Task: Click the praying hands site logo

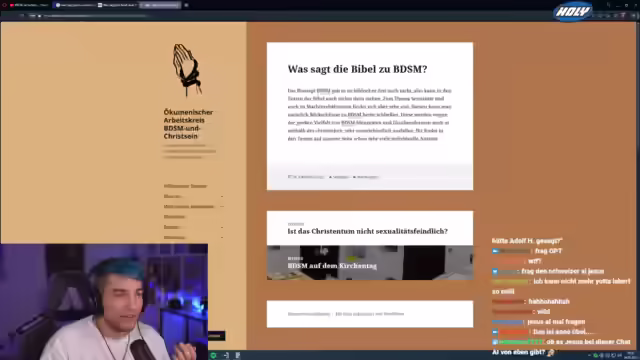Action: 187,70
